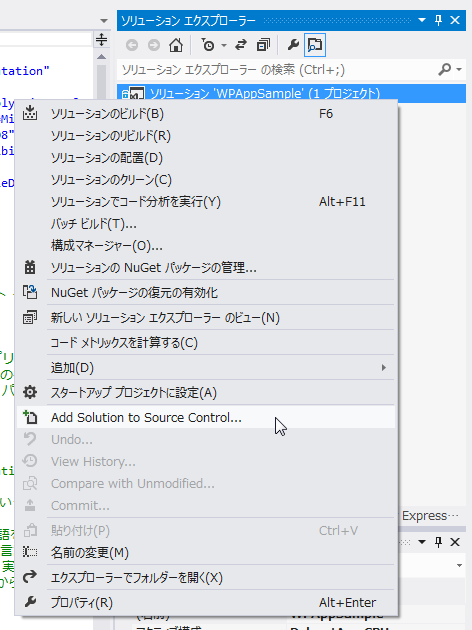Toggle the Preview Selected Items button

315,45
